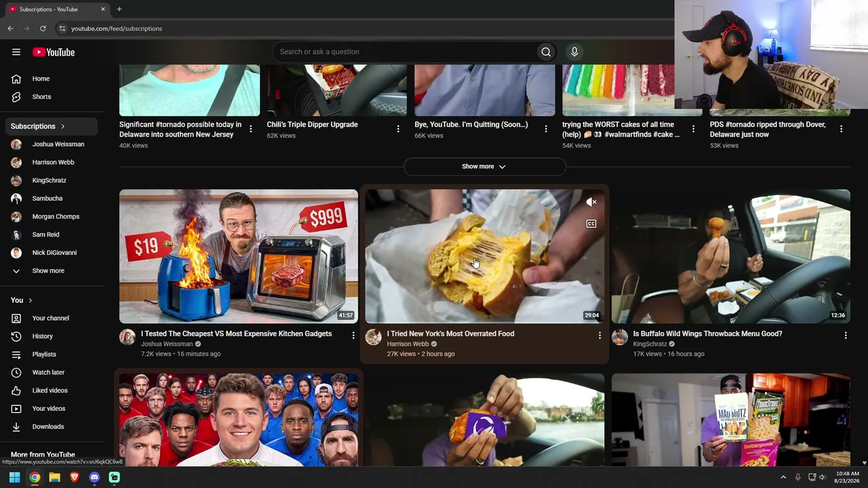Open KingSchratz avatar beside Buffalo Wild Wings video
The height and width of the screenshot is (488, 868).
coord(620,337)
